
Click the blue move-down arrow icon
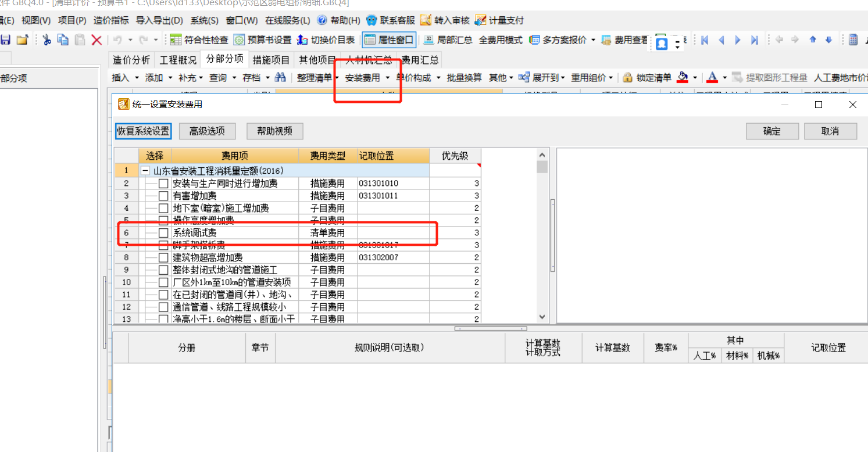point(829,40)
